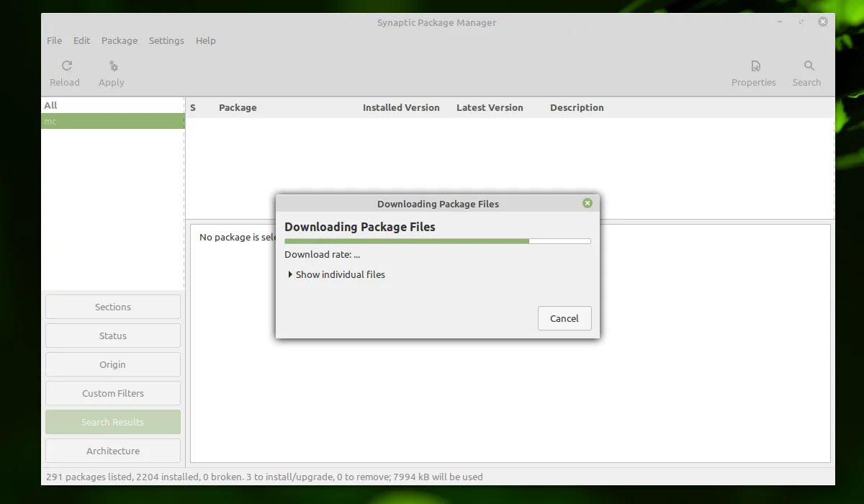
Task: Open package Properties from toolbar
Action: coord(754,73)
